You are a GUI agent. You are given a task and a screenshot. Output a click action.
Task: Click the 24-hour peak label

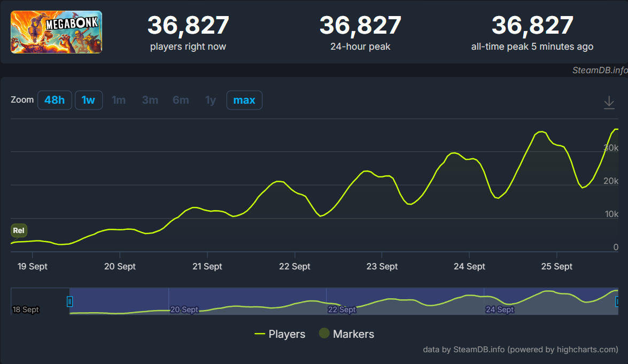point(360,47)
